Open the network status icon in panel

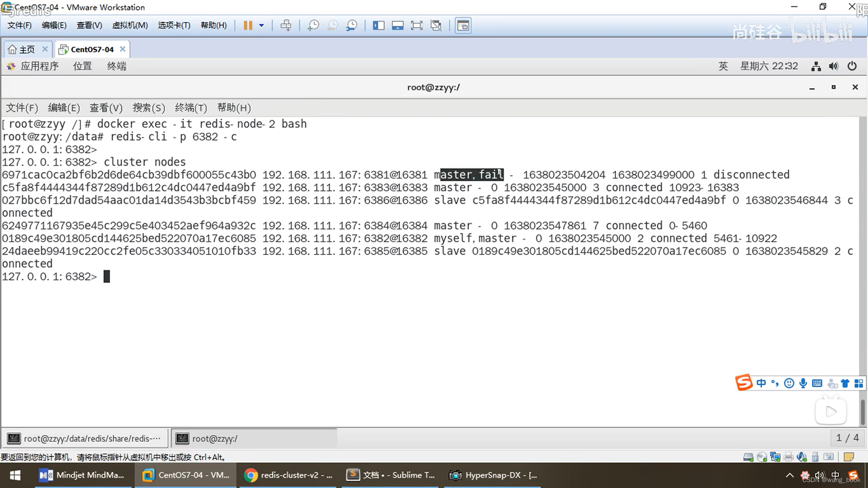coord(816,66)
